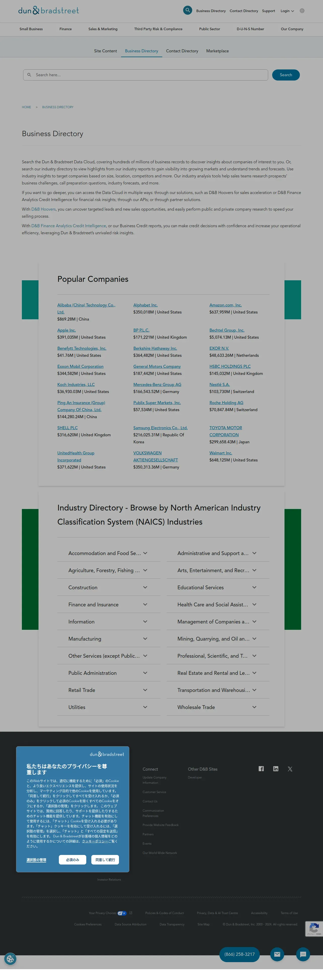Switch to the Contact Directory tab
Image resolution: width=323 pixels, height=980 pixels.
pyautogui.click(x=182, y=51)
